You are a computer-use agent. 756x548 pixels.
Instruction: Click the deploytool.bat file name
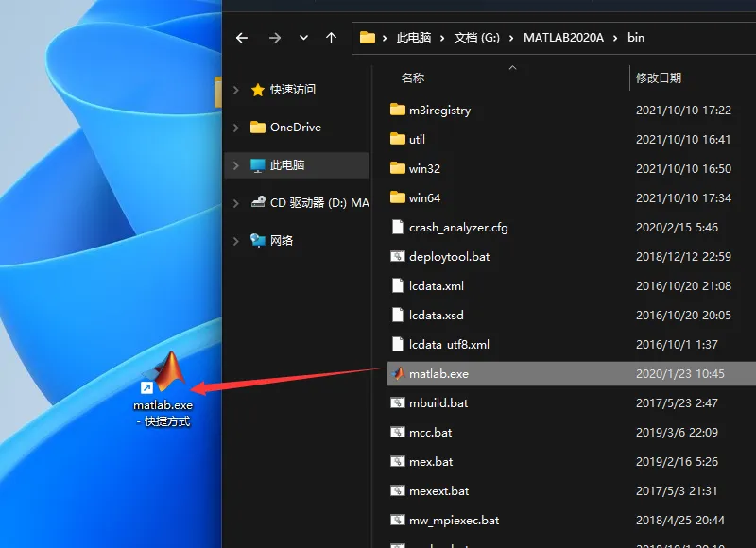click(x=450, y=257)
